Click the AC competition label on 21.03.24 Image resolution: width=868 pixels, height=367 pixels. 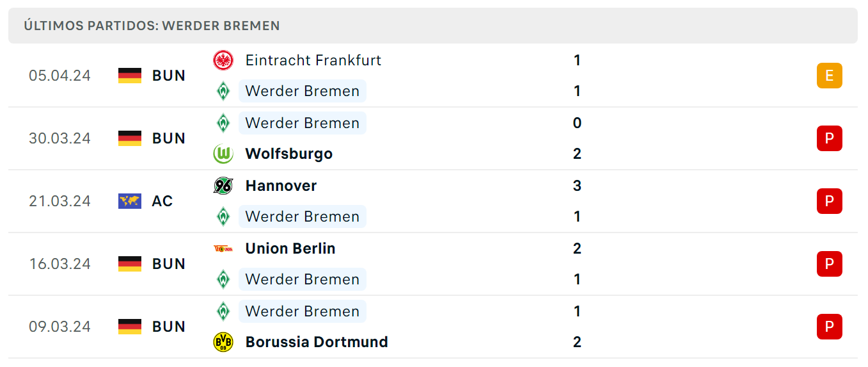(162, 201)
